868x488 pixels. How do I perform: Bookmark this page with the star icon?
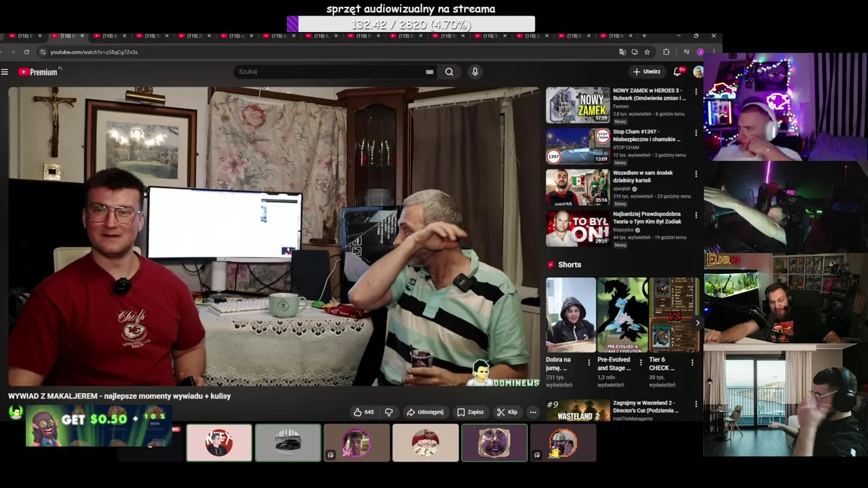coord(647,52)
